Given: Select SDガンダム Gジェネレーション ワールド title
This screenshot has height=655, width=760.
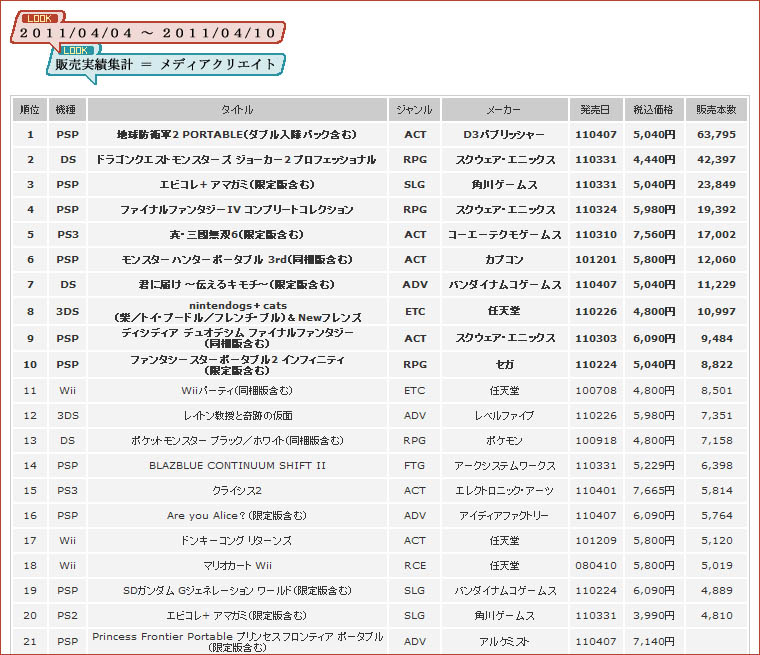Looking at the screenshot, I should pos(237,591).
